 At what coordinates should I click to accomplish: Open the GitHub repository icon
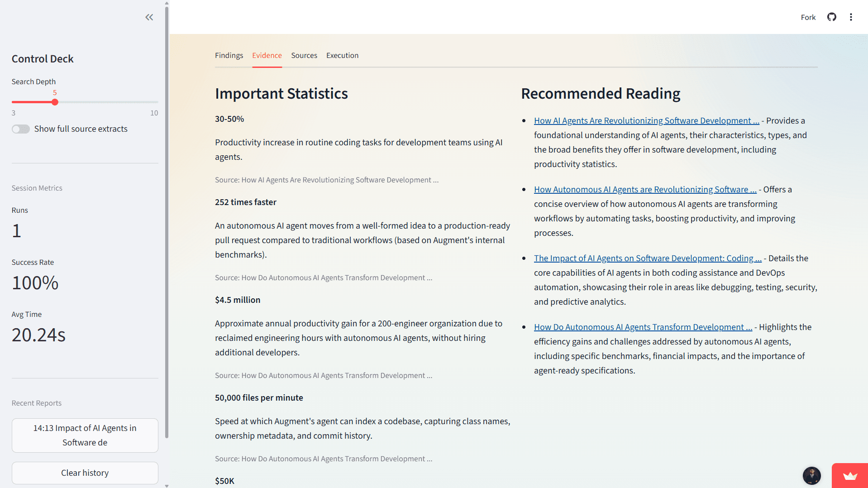click(832, 17)
